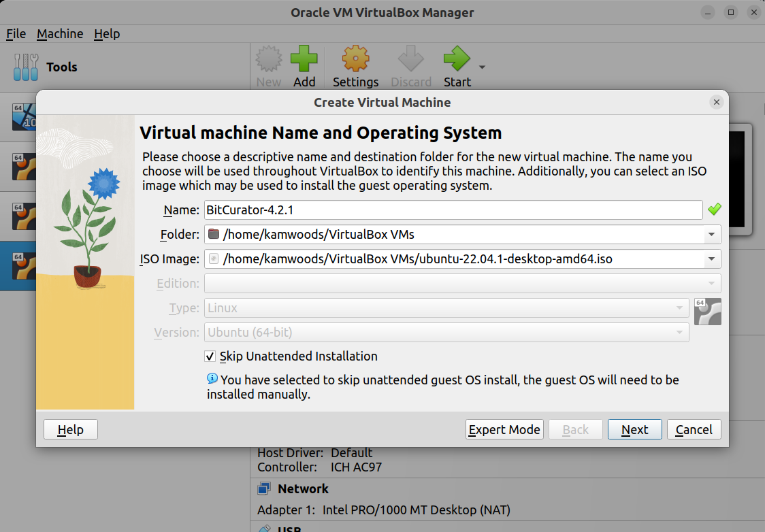
Task: Click the green Start arrow icon
Action: [x=457, y=59]
